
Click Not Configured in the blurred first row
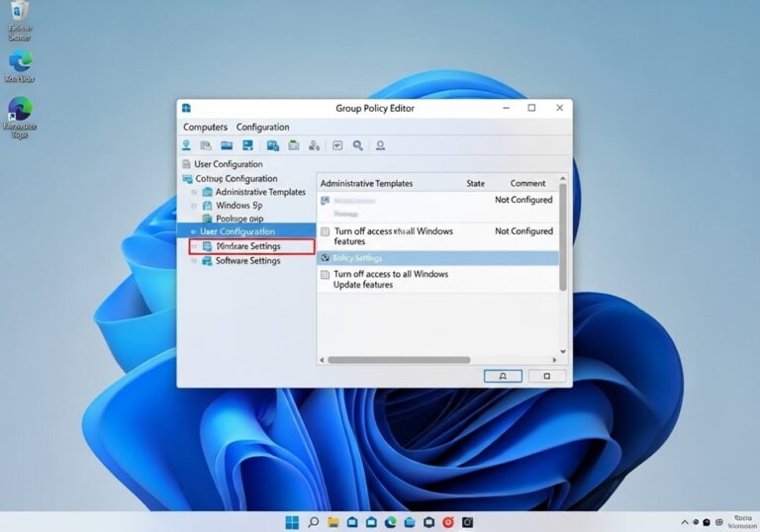(x=523, y=200)
